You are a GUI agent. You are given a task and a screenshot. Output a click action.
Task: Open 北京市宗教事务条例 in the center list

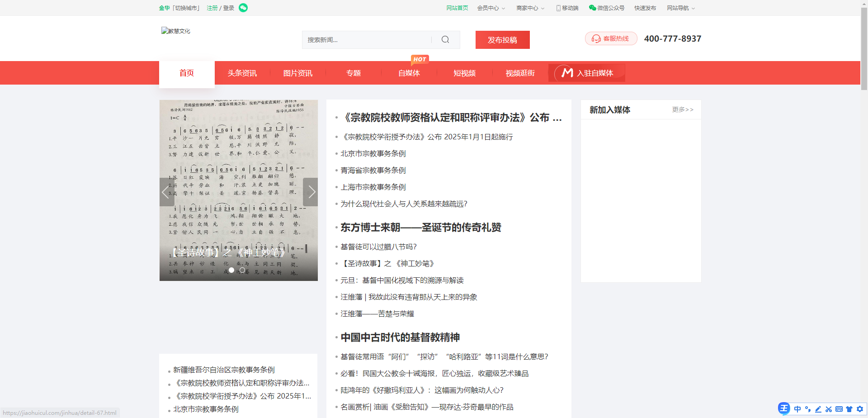[373, 153]
